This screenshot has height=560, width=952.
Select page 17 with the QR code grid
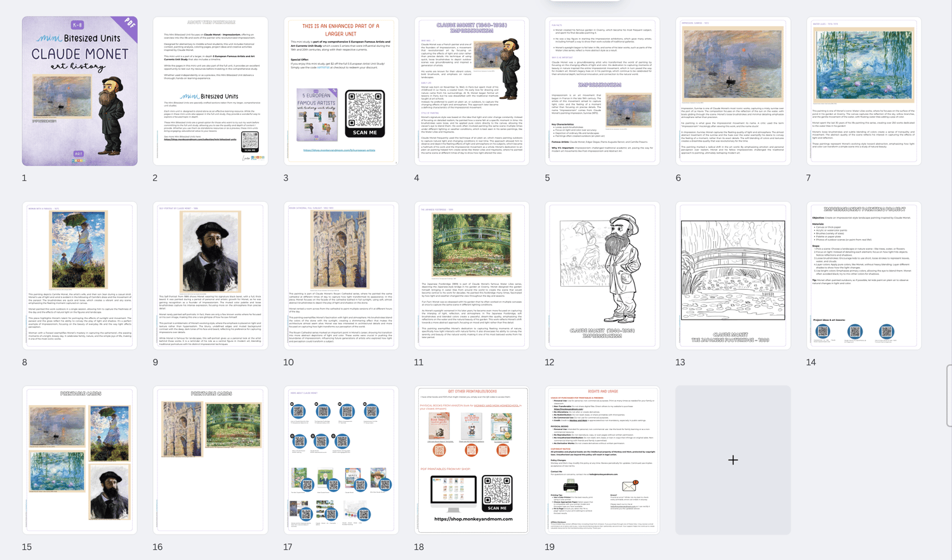[341, 460]
